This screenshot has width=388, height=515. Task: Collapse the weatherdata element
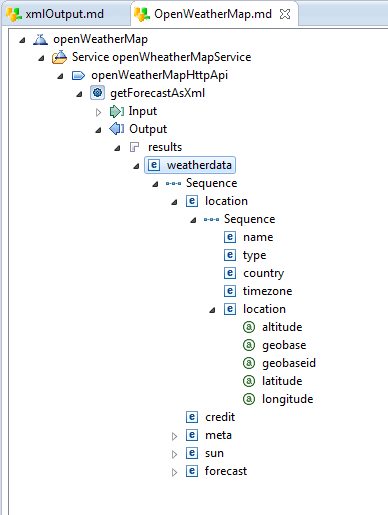(x=136, y=166)
